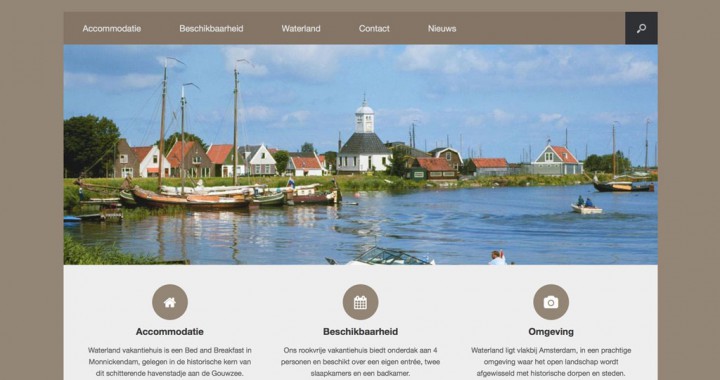Click the Beschikbaarheid section heading
720x380 pixels.
click(x=360, y=331)
